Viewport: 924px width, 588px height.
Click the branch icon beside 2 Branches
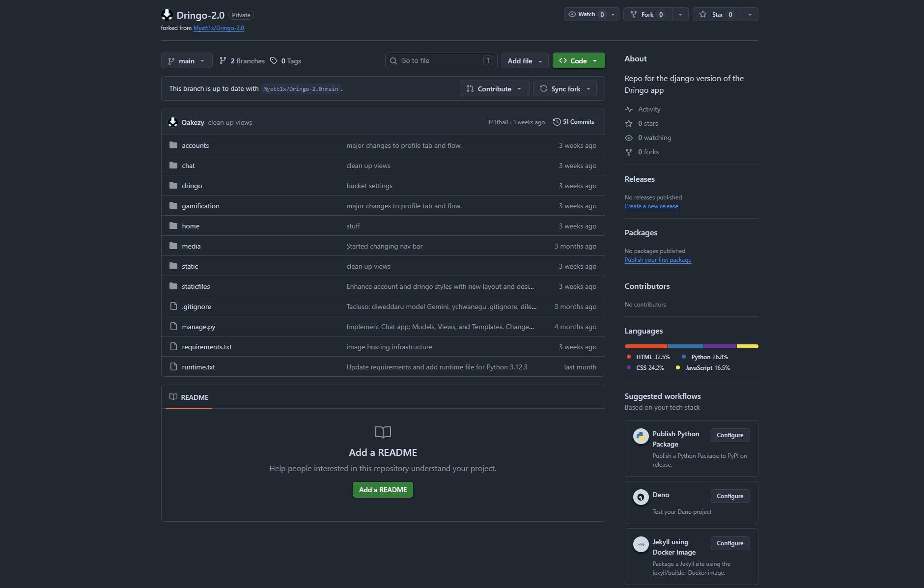223,60
